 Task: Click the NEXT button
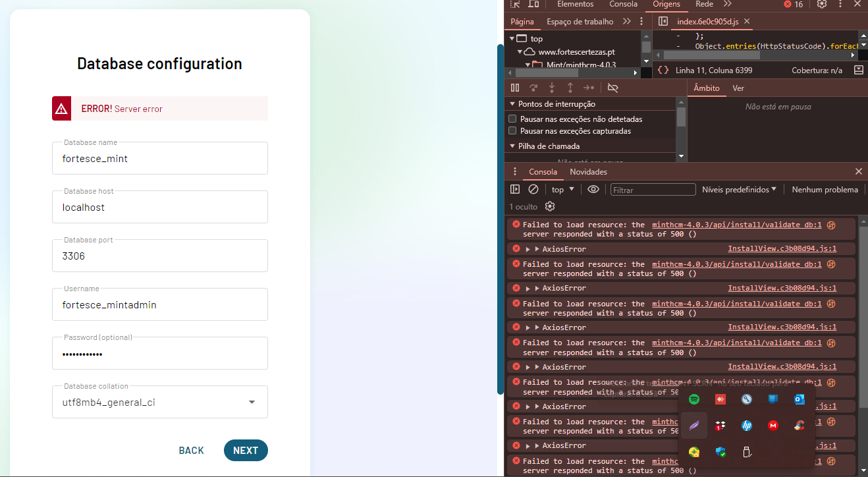[246, 451]
